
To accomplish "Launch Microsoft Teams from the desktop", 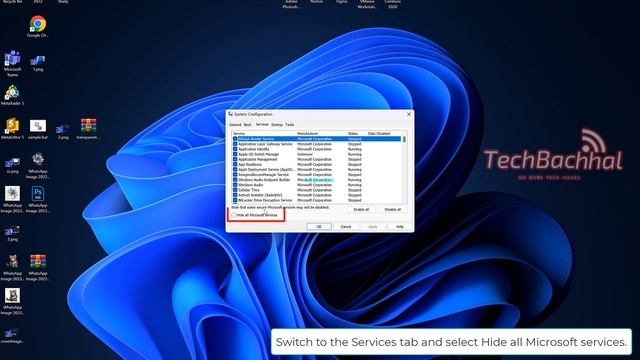I will pos(12,64).
